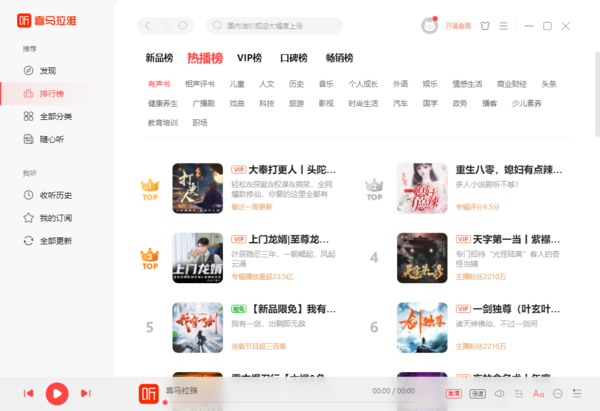
Task: Switch to the 新品榜 tab
Action: (159, 58)
